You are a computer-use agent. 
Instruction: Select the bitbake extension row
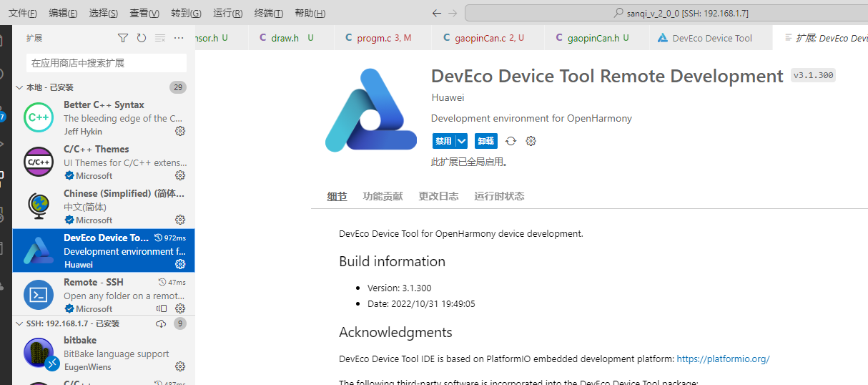tap(104, 353)
